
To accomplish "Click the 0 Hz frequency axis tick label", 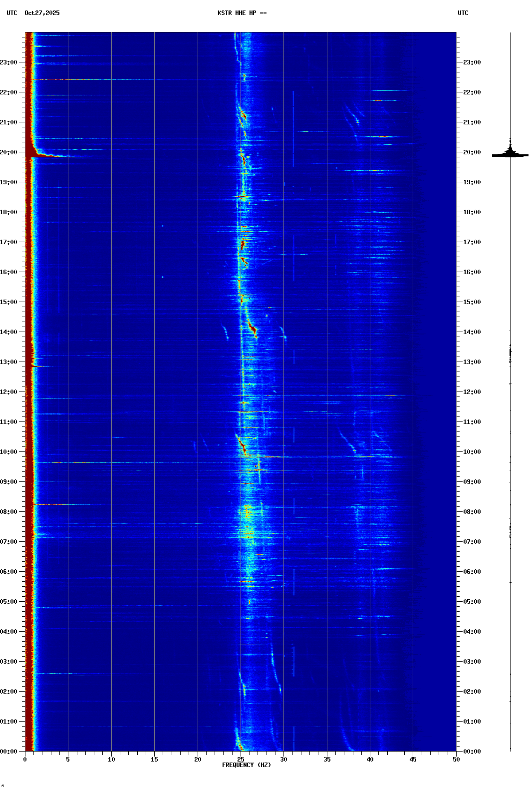I will [25, 760].
